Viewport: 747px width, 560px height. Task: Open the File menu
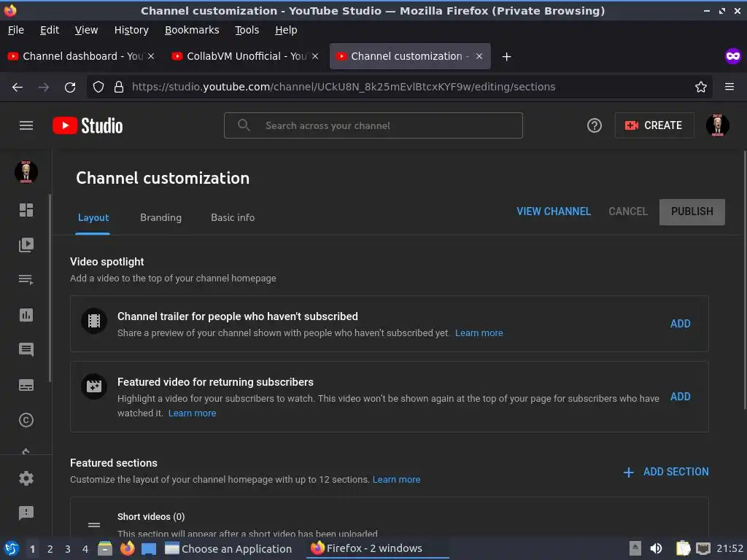[x=16, y=30]
